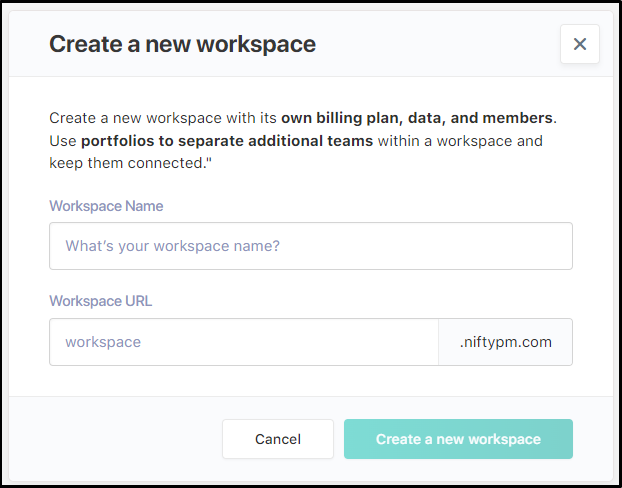This screenshot has width=622, height=488.
Task: Click the keep them connected text line
Action: (125, 163)
